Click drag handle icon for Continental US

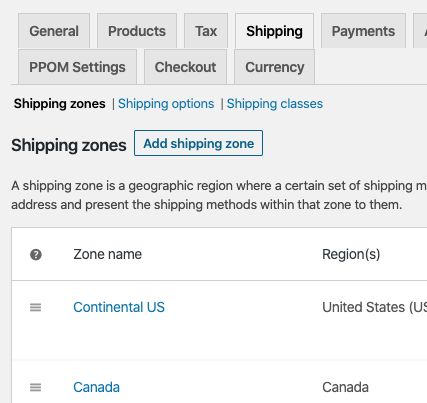(35, 307)
